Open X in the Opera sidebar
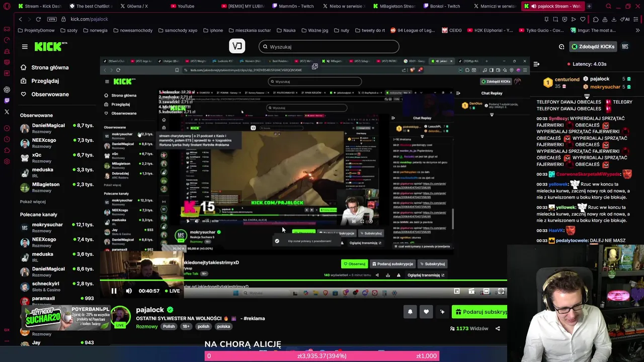 click(7, 112)
